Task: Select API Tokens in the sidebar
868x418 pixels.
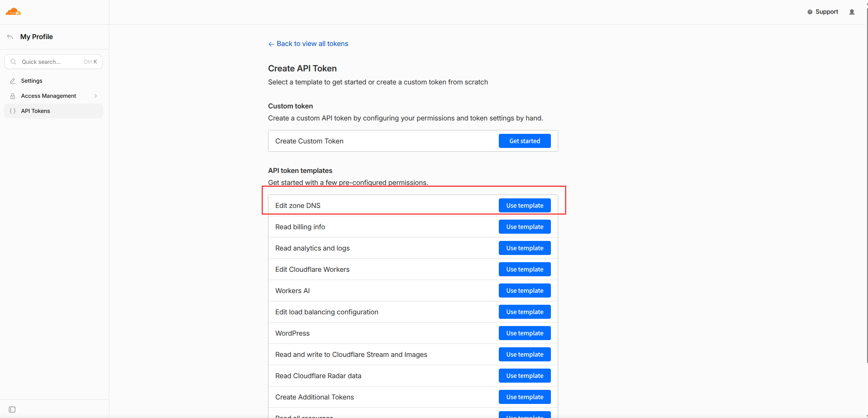Action: (x=53, y=111)
